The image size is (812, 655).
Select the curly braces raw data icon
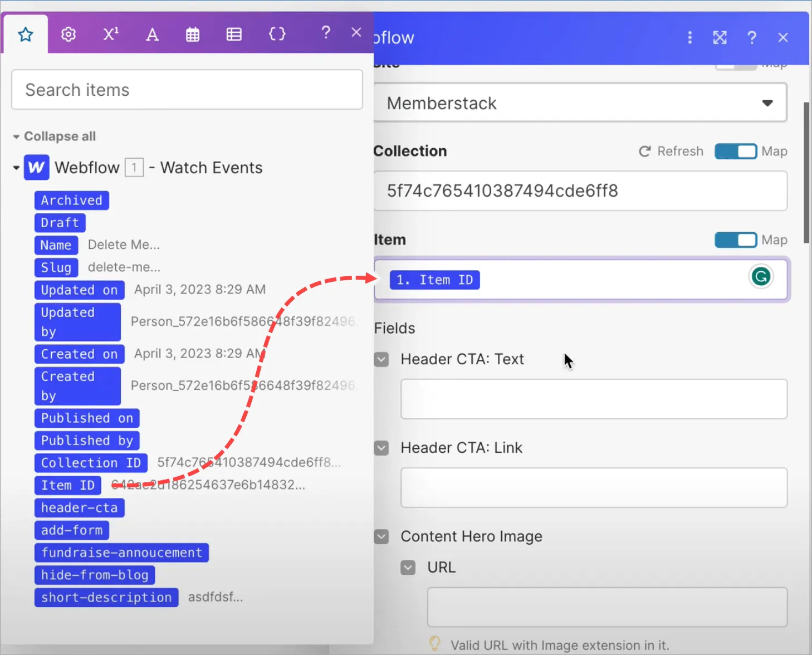tap(277, 33)
